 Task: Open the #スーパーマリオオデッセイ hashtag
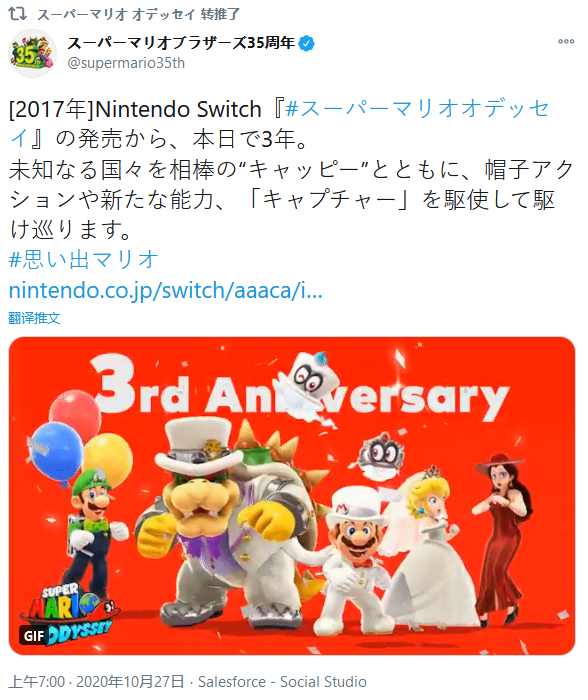pos(279,124)
